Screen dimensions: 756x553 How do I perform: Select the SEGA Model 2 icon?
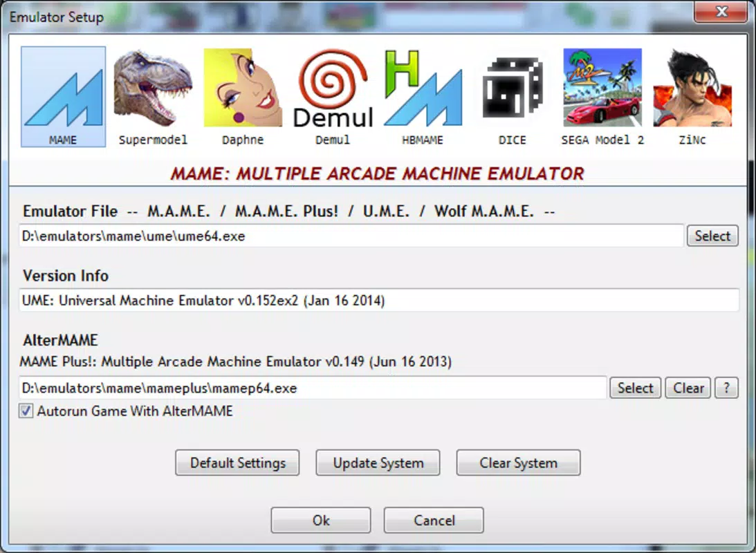pos(602,97)
